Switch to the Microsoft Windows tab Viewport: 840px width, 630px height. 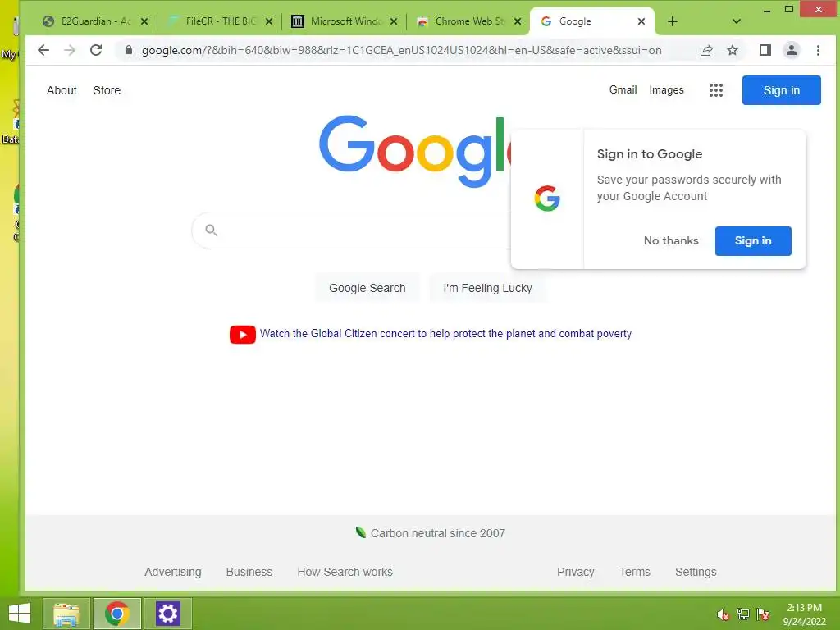[343, 21]
